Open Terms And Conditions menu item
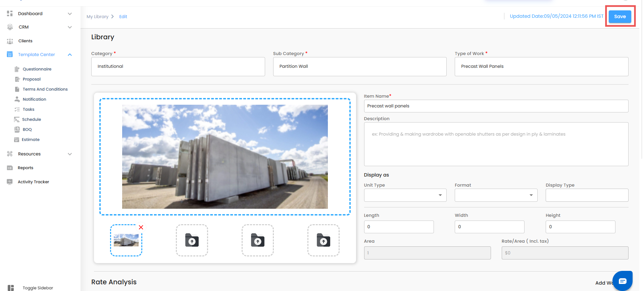 tap(45, 89)
